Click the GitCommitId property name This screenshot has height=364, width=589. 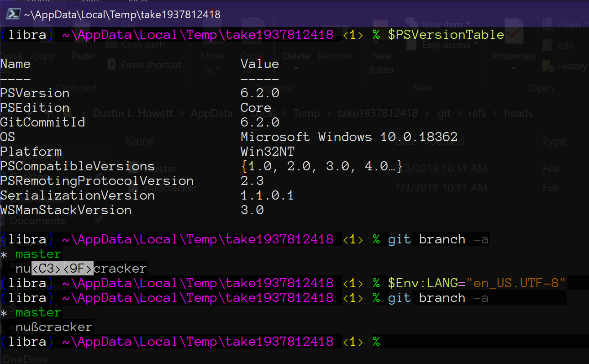(42, 122)
